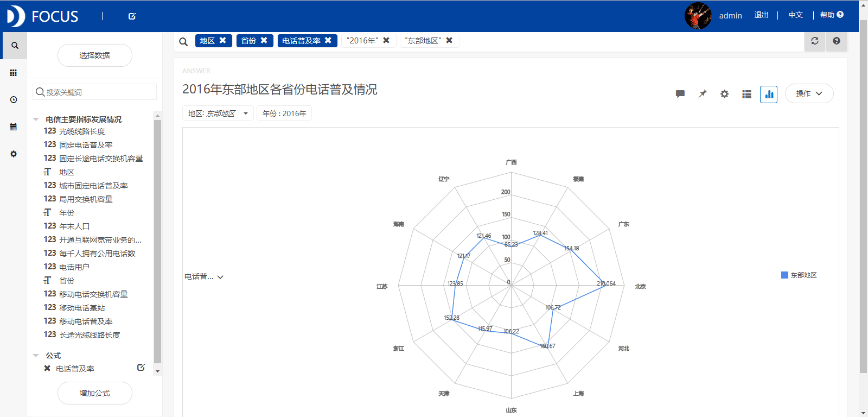The image size is (868, 417).
Task: Click the FOCUS logo
Action: pyautogui.click(x=42, y=16)
